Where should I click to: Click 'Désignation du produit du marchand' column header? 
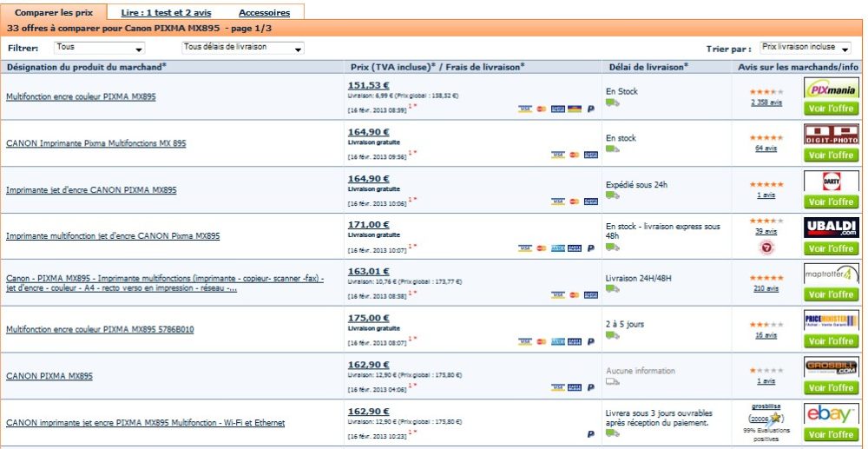click(86, 67)
